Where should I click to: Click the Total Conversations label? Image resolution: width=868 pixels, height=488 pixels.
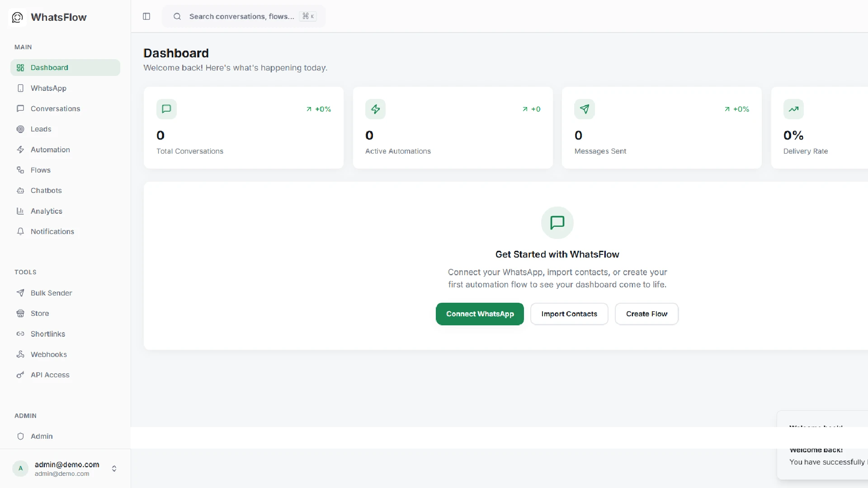[x=190, y=151]
